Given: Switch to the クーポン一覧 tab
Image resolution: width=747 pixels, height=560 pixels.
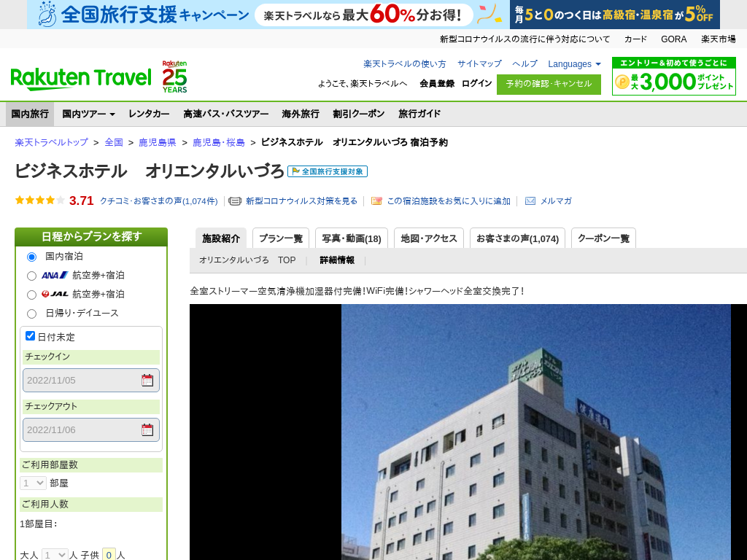Looking at the screenshot, I should tap(603, 238).
